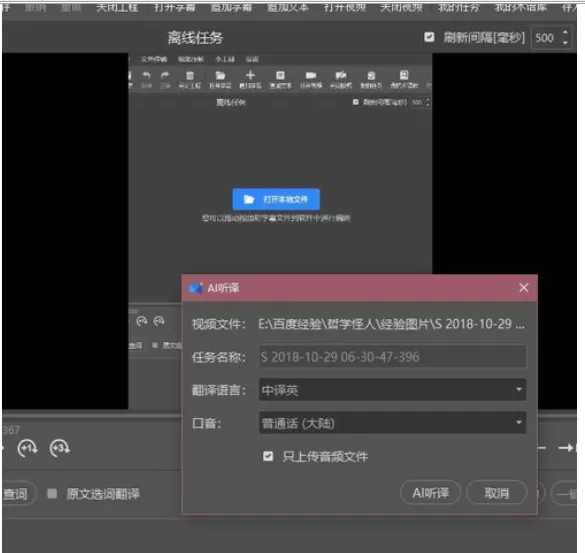Enable the 原文选词翻译 checkbox
The width and height of the screenshot is (585, 553).
[52, 494]
